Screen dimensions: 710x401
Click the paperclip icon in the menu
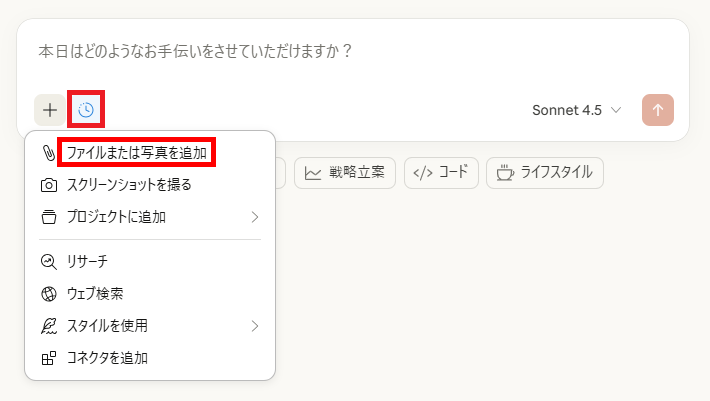click(48, 153)
